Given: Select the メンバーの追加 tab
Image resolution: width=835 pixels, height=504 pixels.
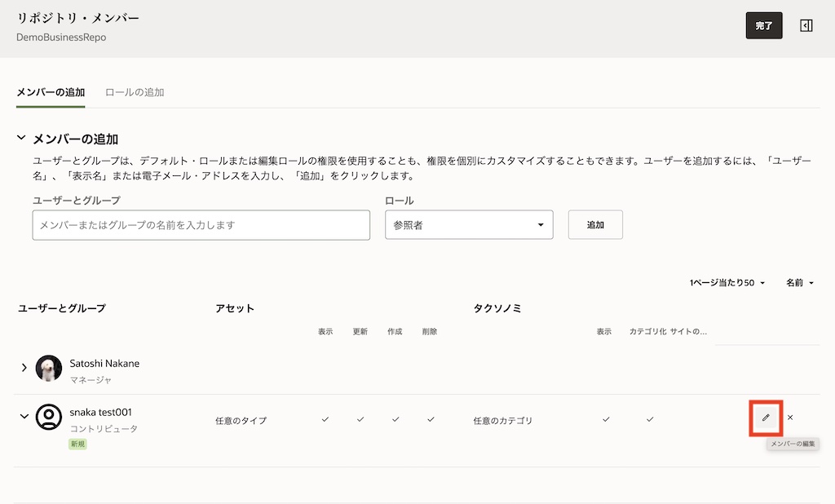Looking at the screenshot, I should [50, 92].
